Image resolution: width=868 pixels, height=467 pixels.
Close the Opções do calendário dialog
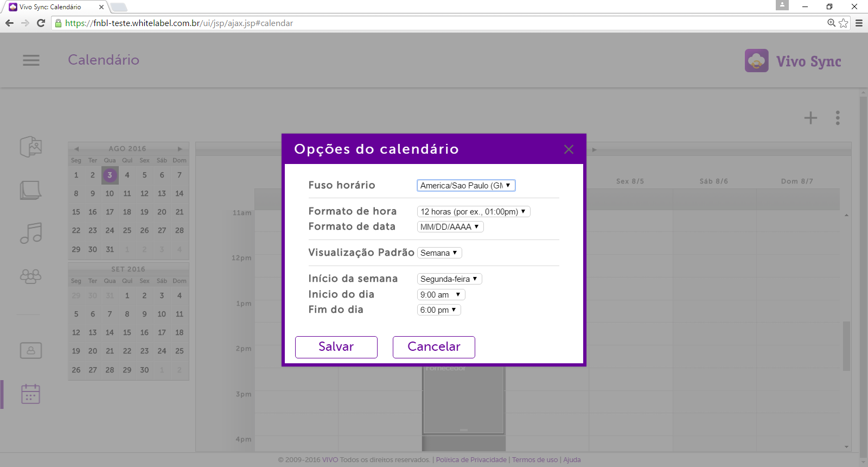pos(569,149)
